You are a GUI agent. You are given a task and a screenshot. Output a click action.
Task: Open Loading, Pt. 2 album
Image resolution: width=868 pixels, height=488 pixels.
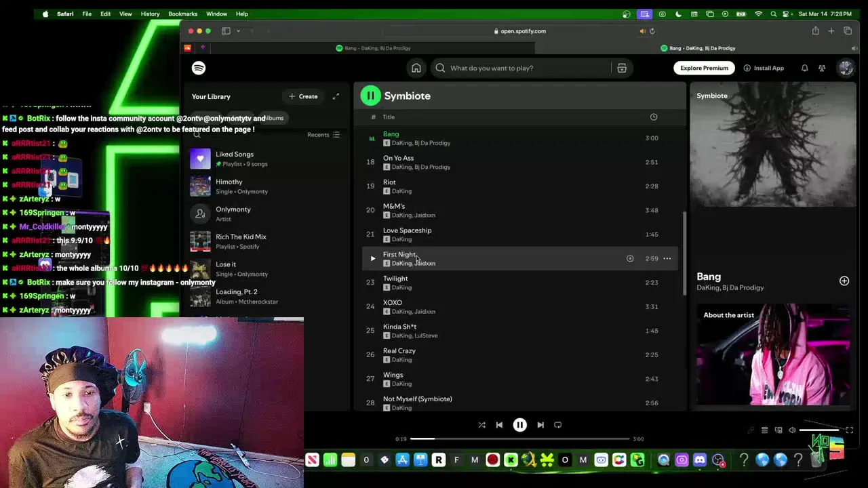(266, 296)
